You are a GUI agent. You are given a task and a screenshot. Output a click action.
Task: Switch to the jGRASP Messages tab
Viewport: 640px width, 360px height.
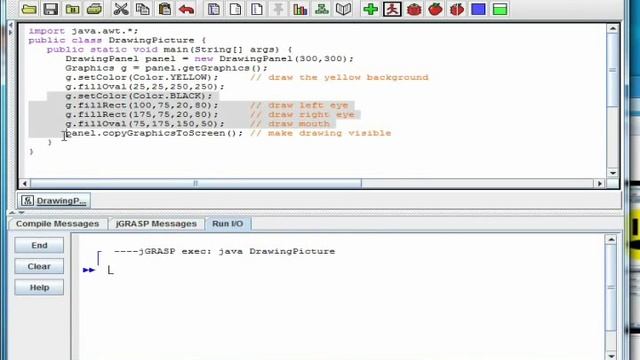[x=156, y=224]
